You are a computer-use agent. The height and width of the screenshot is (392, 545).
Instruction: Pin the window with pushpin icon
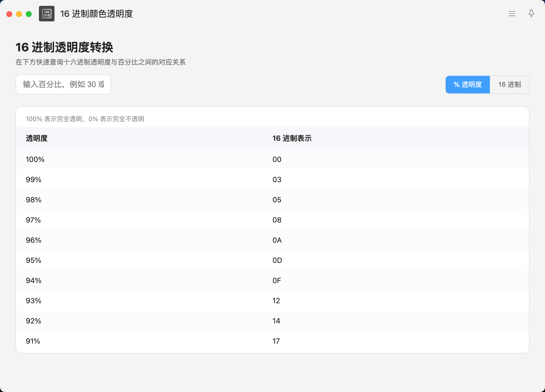(x=531, y=14)
